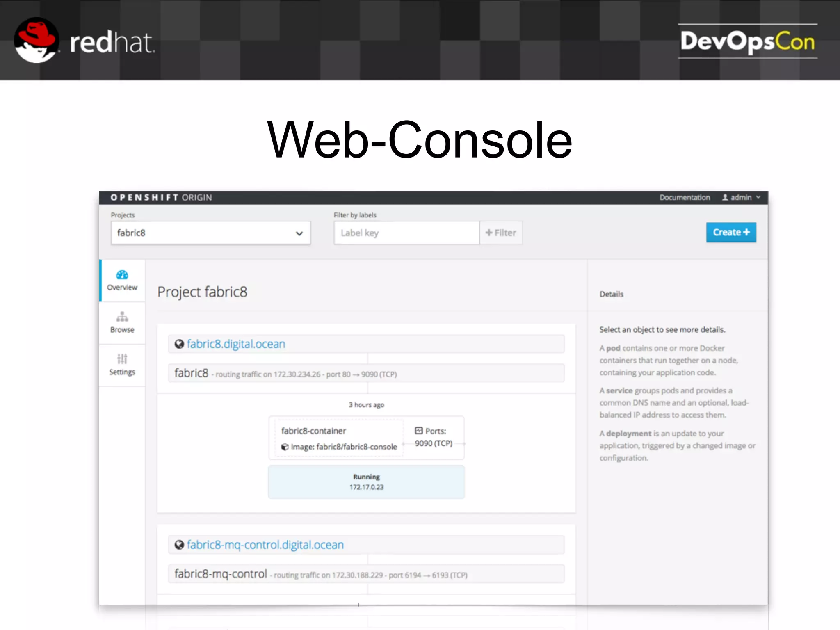
Task: Open the Overview section in the sidebar
Action: [122, 281]
